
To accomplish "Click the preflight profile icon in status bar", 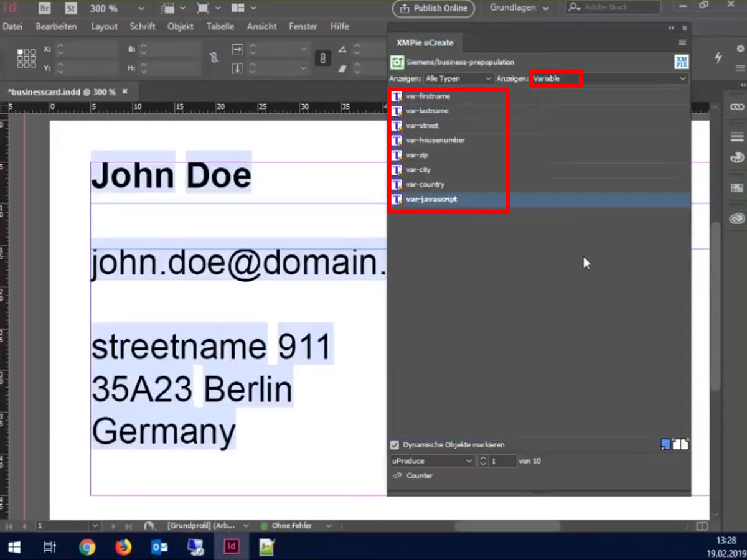I will coord(149,526).
